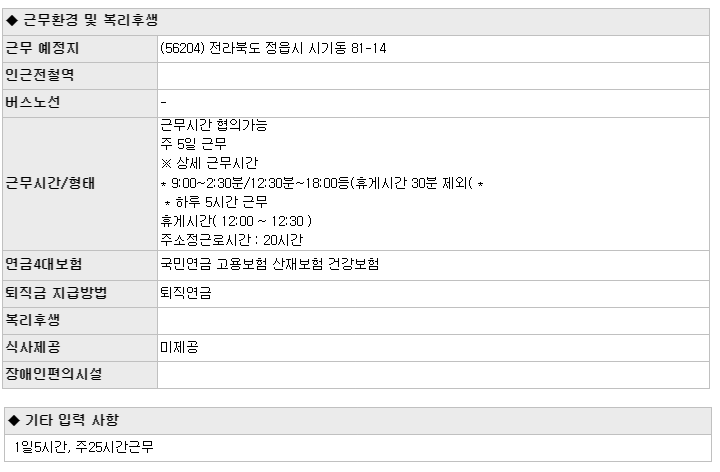The image size is (720, 472).
Task: Click the 주 5일 근무 text line
Action: [x=193, y=144]
